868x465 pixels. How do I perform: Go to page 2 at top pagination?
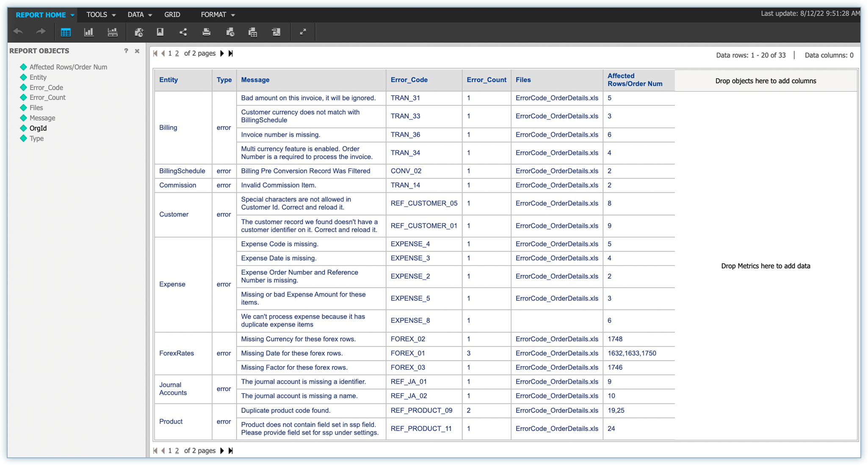tap(177, 53)
